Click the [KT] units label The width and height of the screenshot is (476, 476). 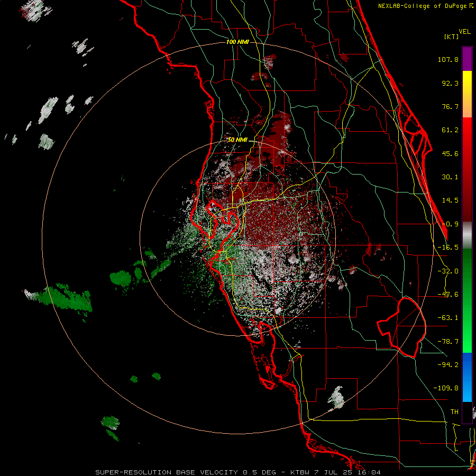[x=451, y=36]
